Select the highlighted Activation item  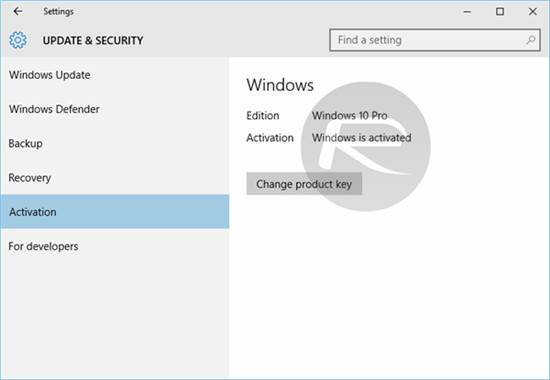tap(115, 212)
